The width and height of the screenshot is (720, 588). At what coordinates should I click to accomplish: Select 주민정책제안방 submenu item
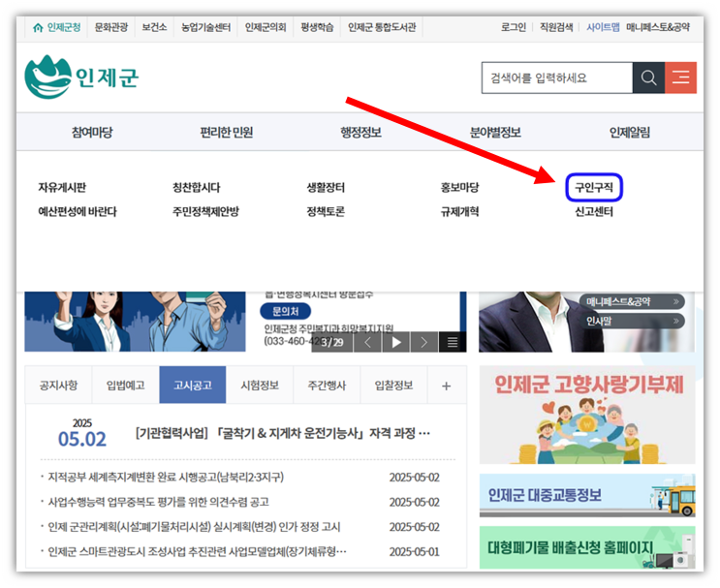pos(205,211)
